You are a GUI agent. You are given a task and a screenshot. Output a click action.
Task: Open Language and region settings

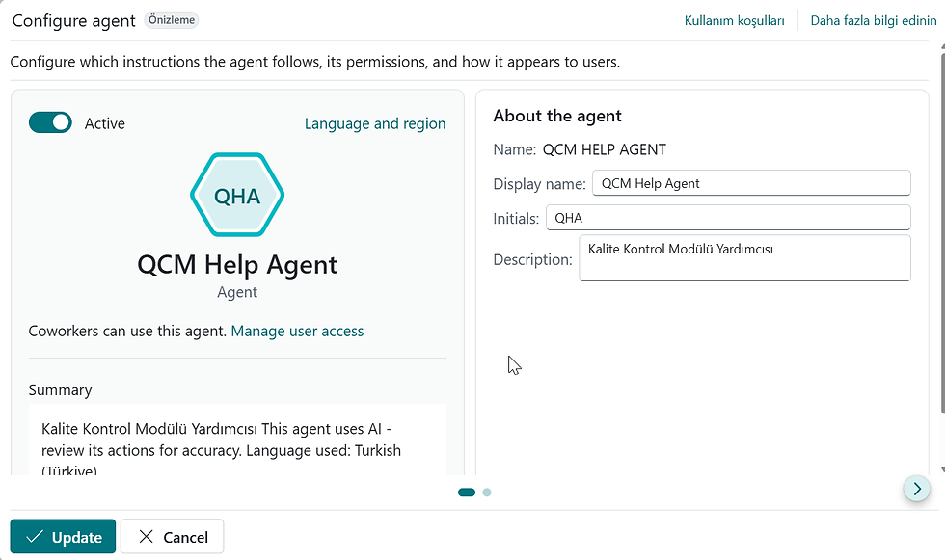pos(375,123)
